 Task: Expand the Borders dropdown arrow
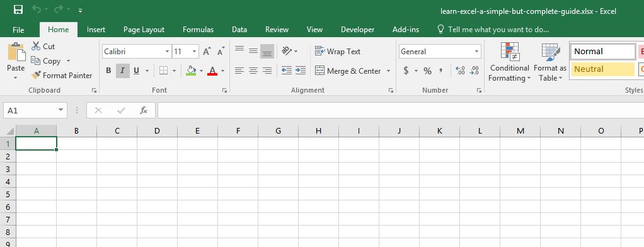pos(174,71)
